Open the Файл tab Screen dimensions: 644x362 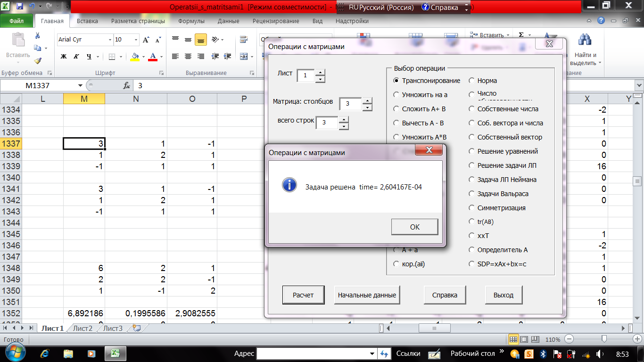(17, 21)
